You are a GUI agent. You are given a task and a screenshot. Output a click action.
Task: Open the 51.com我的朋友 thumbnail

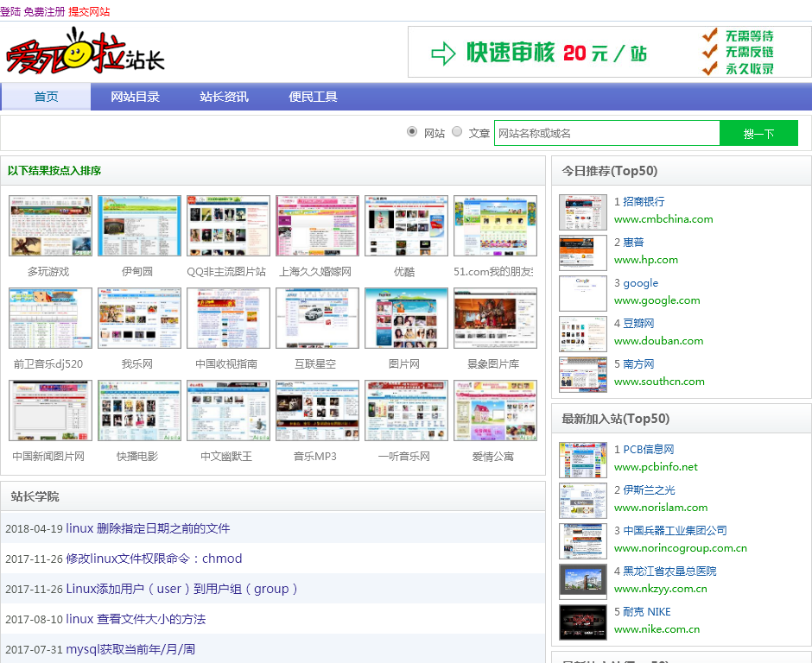click(x=496, y=225)
